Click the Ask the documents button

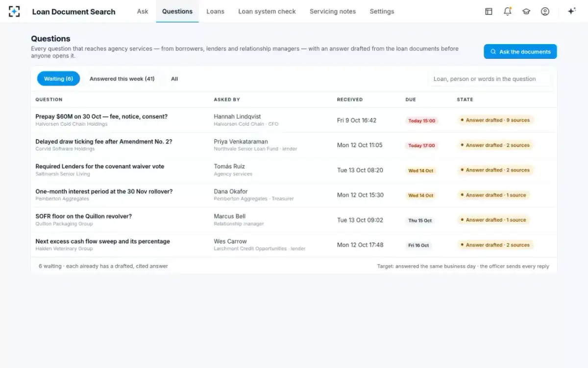pos(520,52)
